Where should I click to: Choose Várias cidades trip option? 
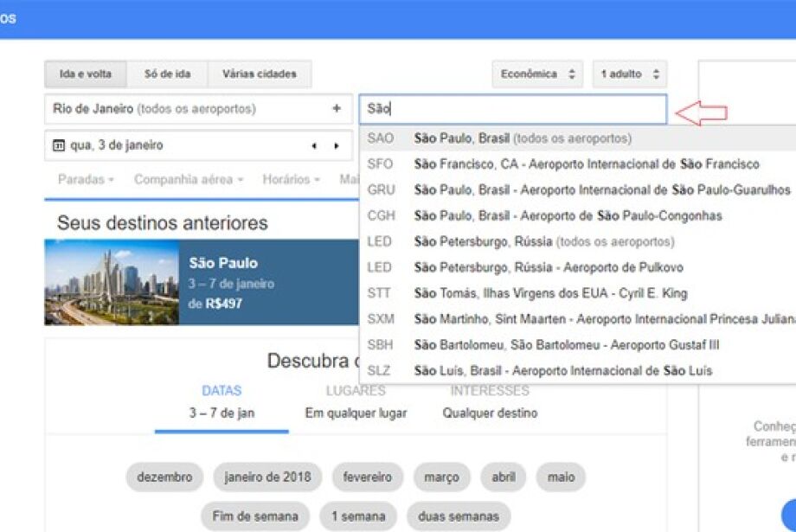[x=259, y=74]
